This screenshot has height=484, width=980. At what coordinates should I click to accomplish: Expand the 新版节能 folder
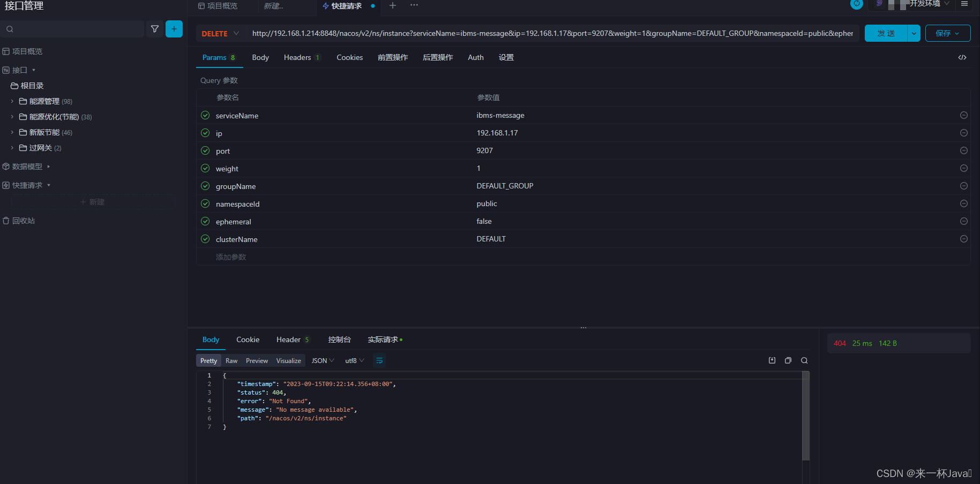12,132
